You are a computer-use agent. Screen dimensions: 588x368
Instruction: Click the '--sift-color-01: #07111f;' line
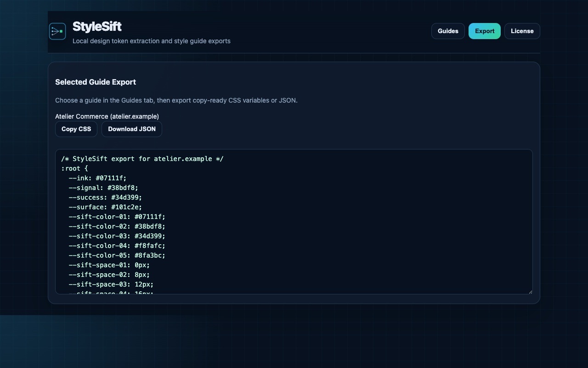pos(117,217)
